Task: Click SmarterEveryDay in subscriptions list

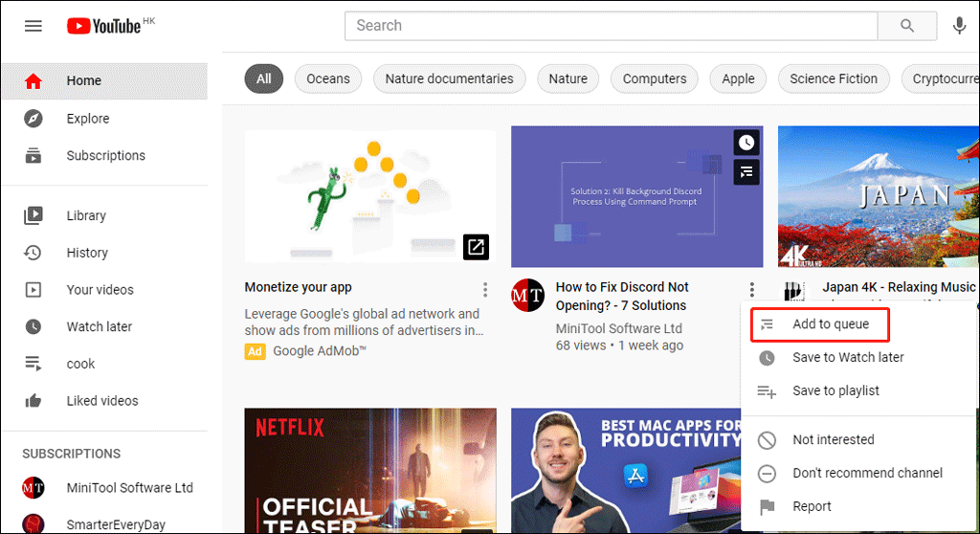Action: (116, 524)
